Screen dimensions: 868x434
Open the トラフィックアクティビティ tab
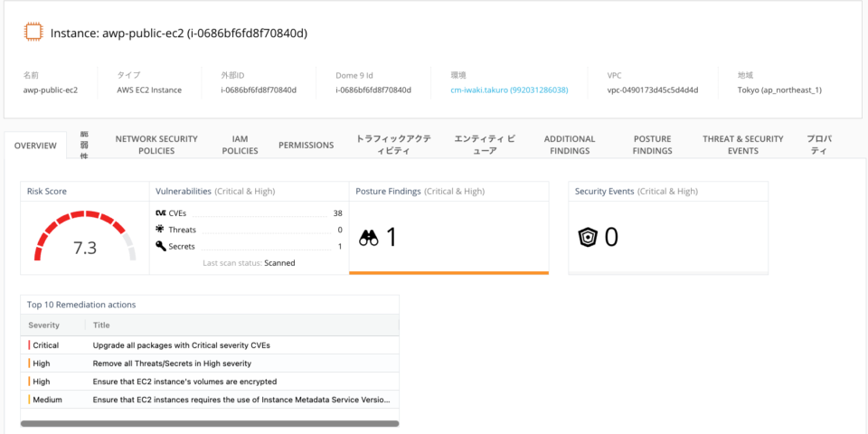[x=393, y=145]
